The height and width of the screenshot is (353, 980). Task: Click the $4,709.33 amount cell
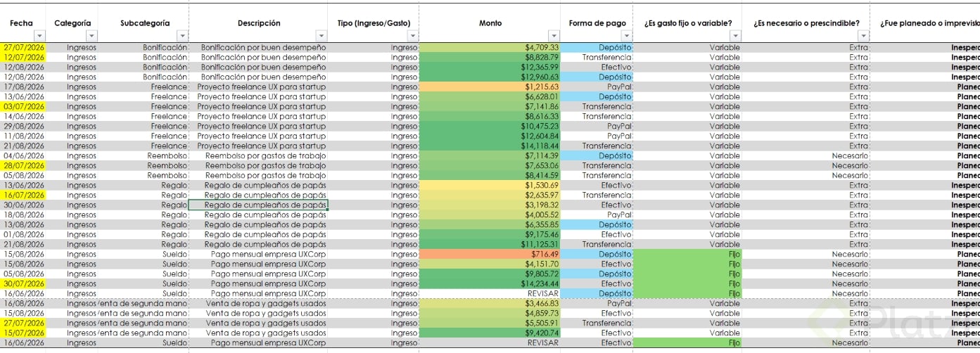pos(490,47)
